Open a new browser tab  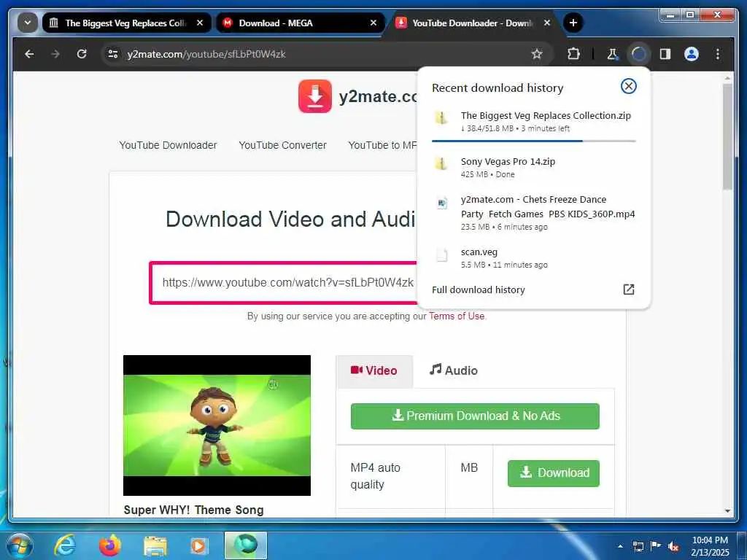[x=573, y=23]
